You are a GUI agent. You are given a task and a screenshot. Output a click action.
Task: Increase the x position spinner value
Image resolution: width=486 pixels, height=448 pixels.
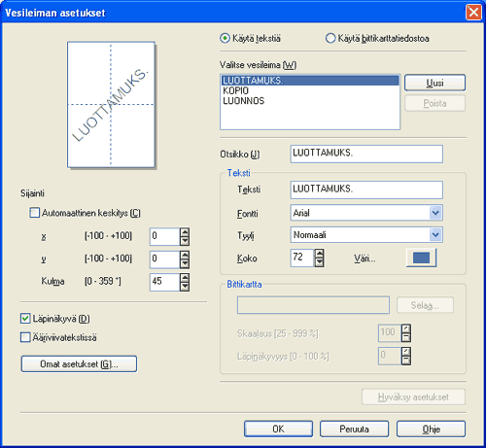(x=185, y=232)
